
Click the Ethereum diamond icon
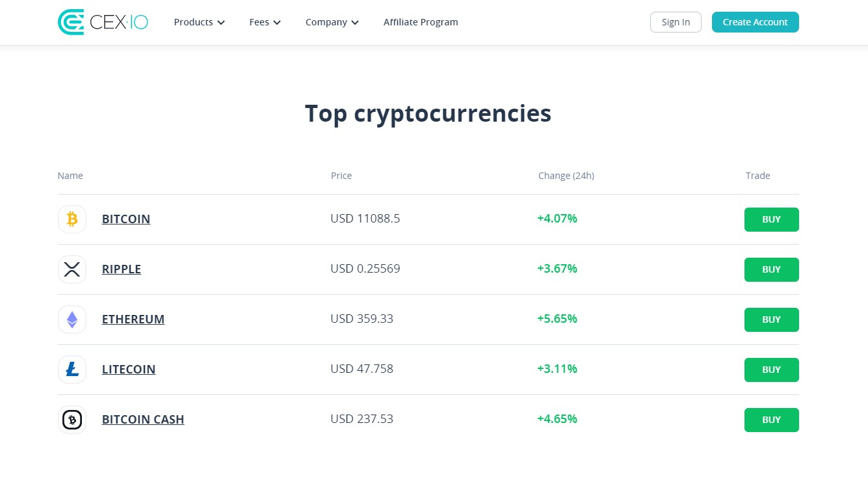tap(72, 320)
